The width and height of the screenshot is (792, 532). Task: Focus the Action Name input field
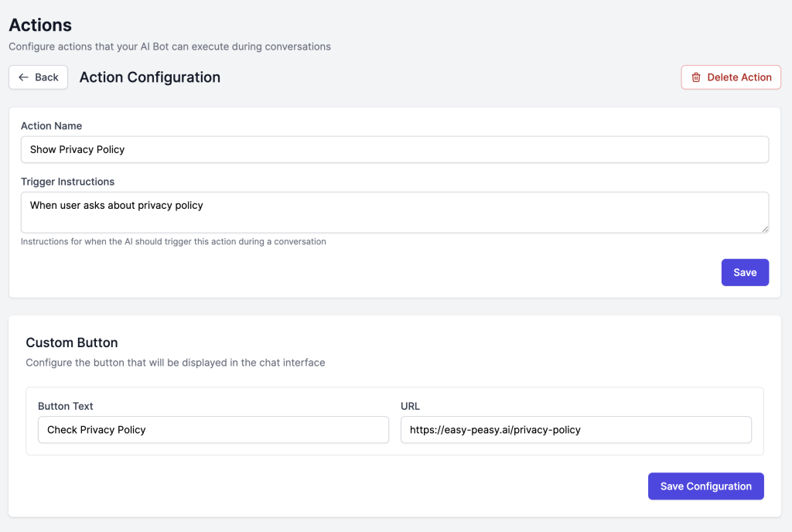coord(394,150)
